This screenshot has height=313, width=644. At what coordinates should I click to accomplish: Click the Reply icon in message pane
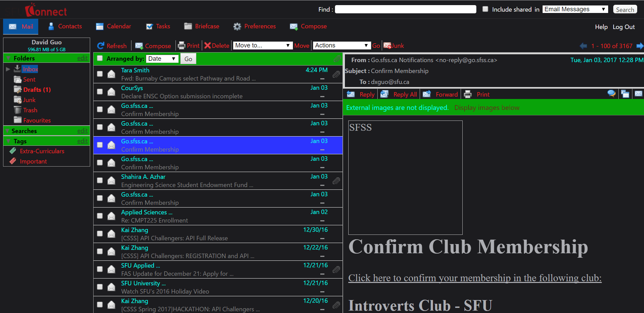[x=351, y=94]
